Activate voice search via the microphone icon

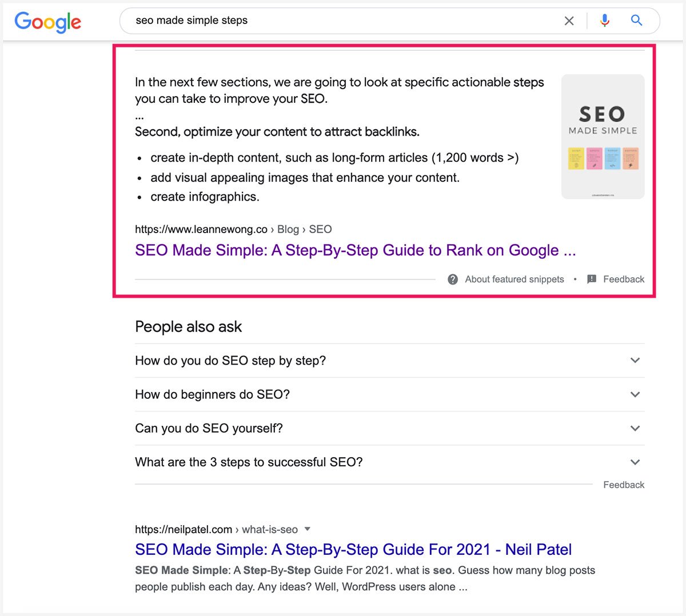click(604, 21)
